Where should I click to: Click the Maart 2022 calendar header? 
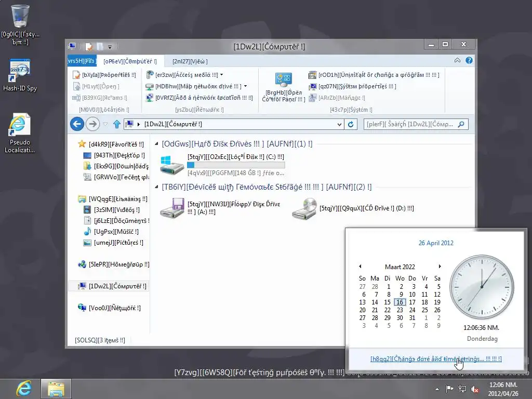click(400, 267)
